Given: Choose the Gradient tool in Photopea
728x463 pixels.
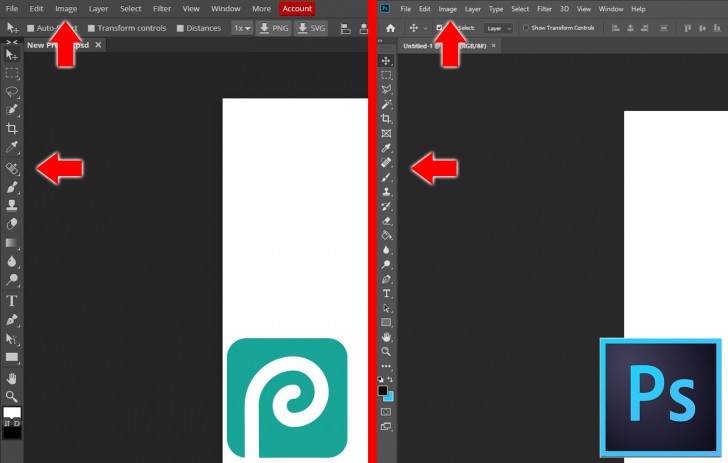Looking at the screenshot, I should tap(12, 242).
